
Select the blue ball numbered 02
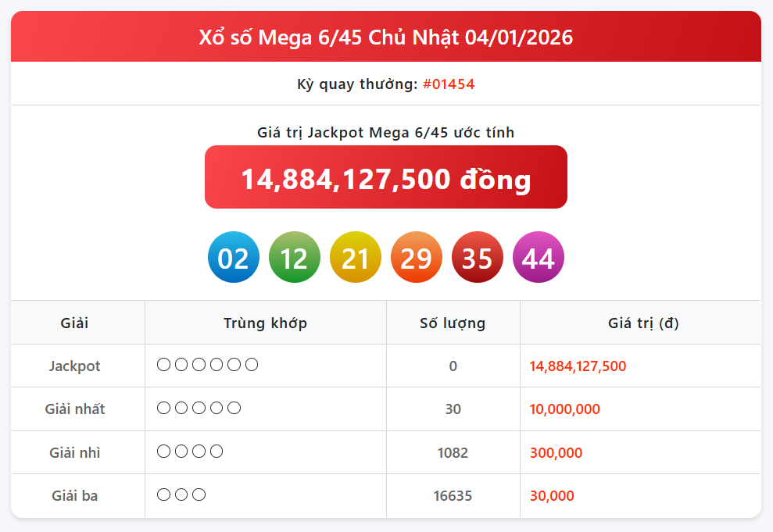pyautogui.click(x=233, y=257)
